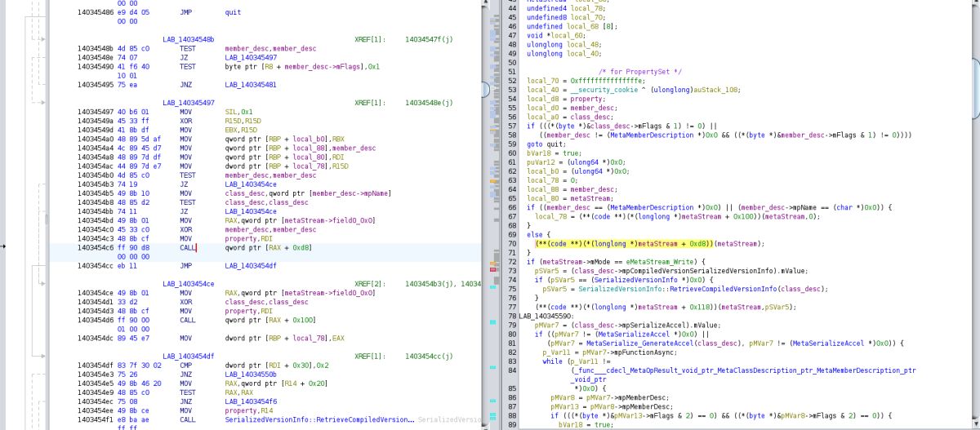The width and height of the screenshot is (980, 430).
Task: Follow JMP operand LAB_1403454df
Action: (x=251, y=265)
